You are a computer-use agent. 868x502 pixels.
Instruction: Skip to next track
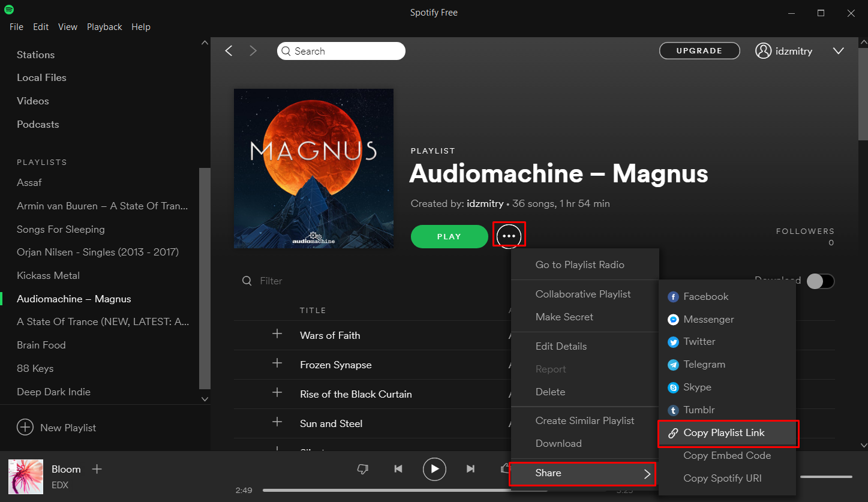471,469
